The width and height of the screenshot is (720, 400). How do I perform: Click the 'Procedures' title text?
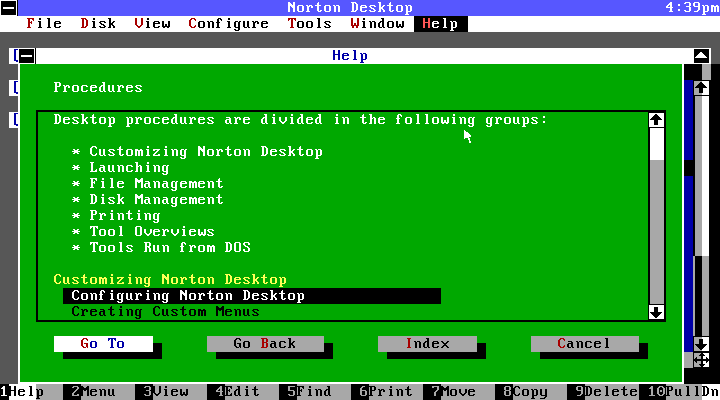click(x=98, y=88)
